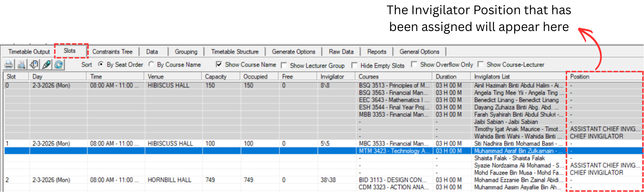
Task: Select course EEC 3643 - Mathematics I row
Action: [394, 100]
